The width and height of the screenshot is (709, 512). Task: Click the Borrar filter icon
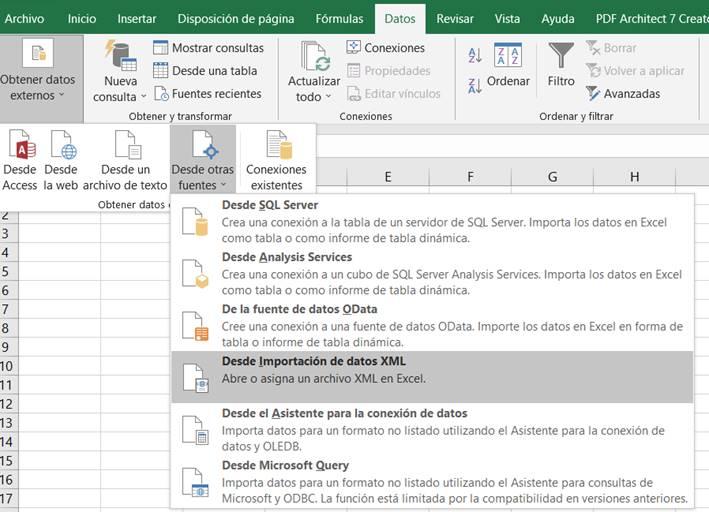[593, 47]
